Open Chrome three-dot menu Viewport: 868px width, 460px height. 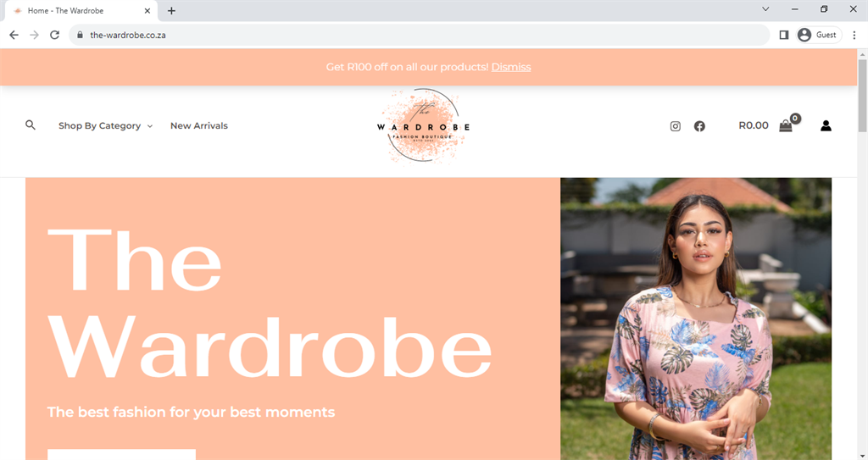[854, 35]
